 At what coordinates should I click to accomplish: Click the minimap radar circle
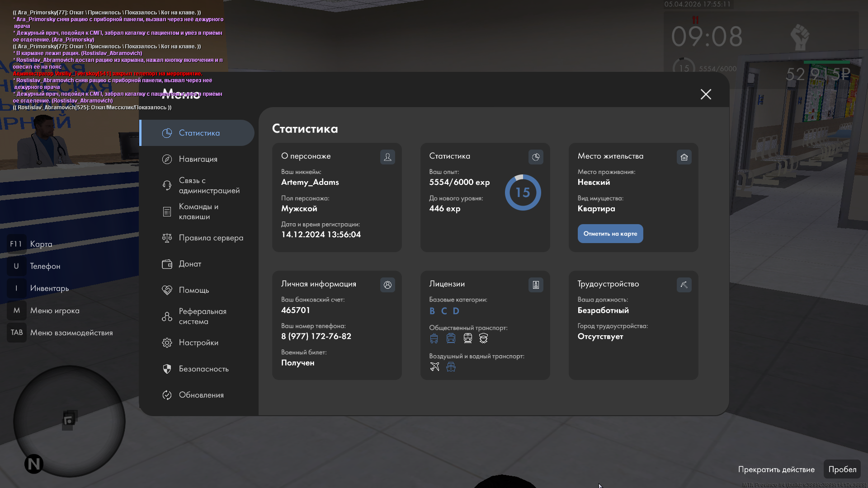tap(69, 421)
